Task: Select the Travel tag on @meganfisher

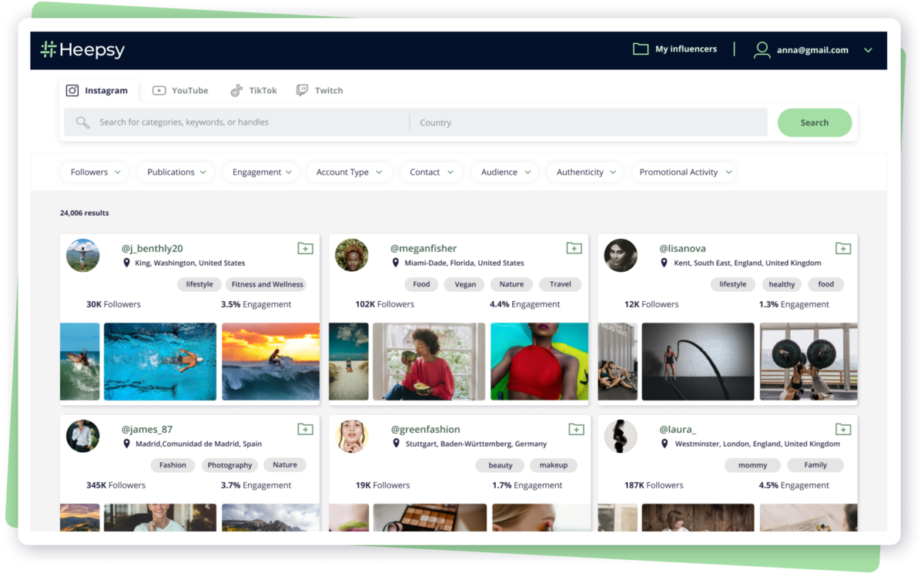Action: point(561,284)
